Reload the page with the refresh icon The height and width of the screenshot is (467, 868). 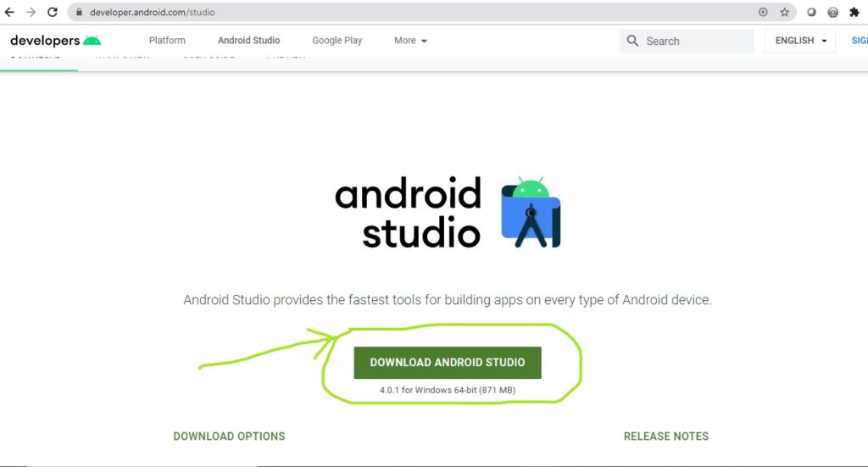(52, 12)
